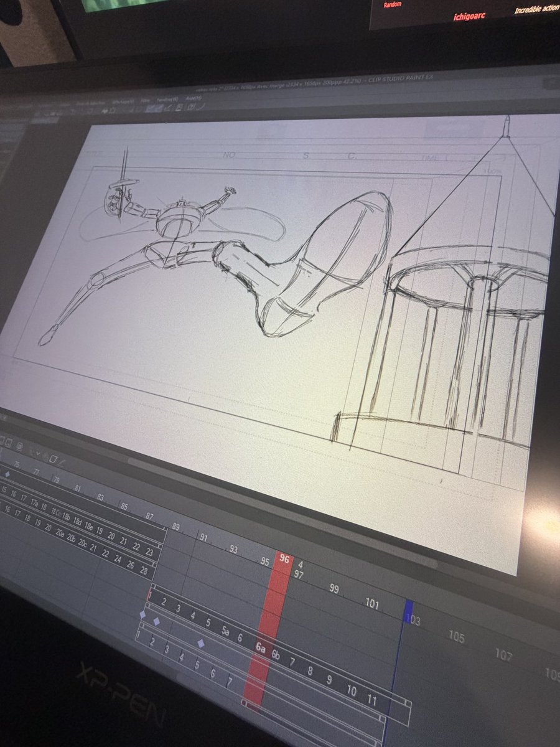Select cel 10 in the timeline
This screenshot has height=747, width=560.
click(351, 690)
